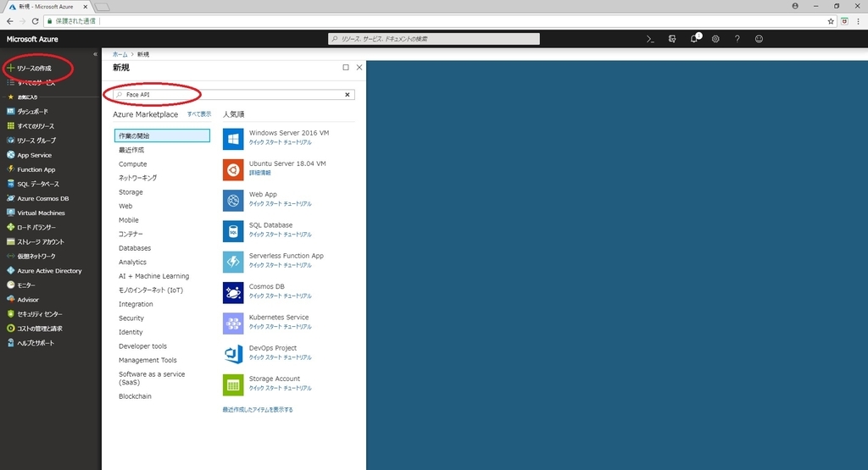Reload the page in browser

click(35, 21)
